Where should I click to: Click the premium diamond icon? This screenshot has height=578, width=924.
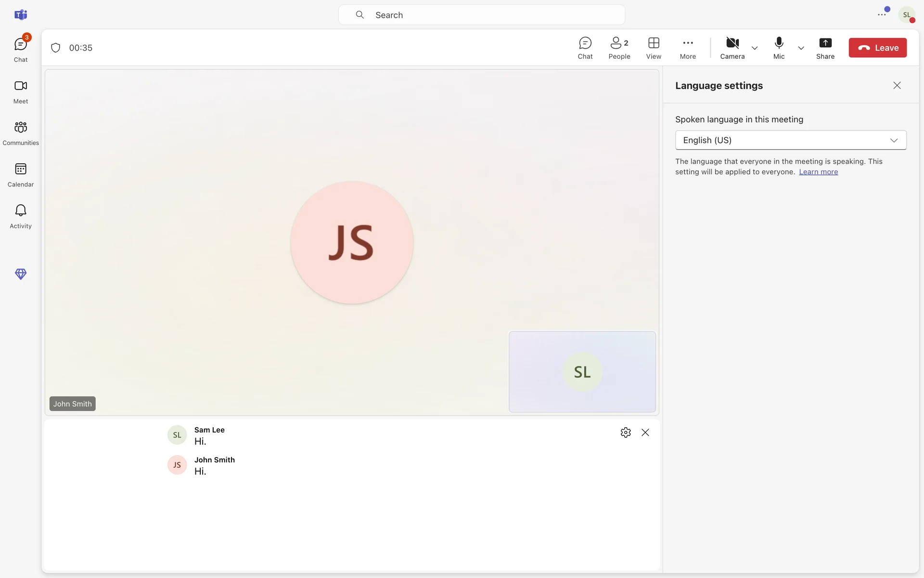[21, 274]
